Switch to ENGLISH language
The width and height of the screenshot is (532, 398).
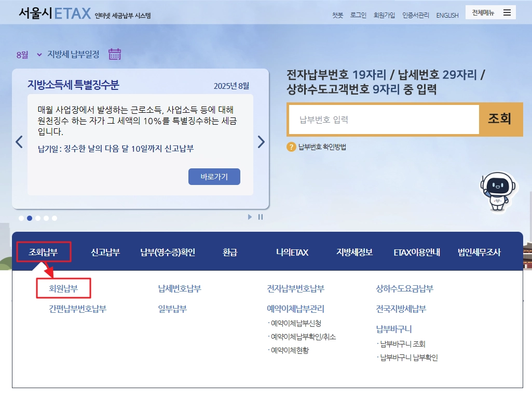(447, 15)
